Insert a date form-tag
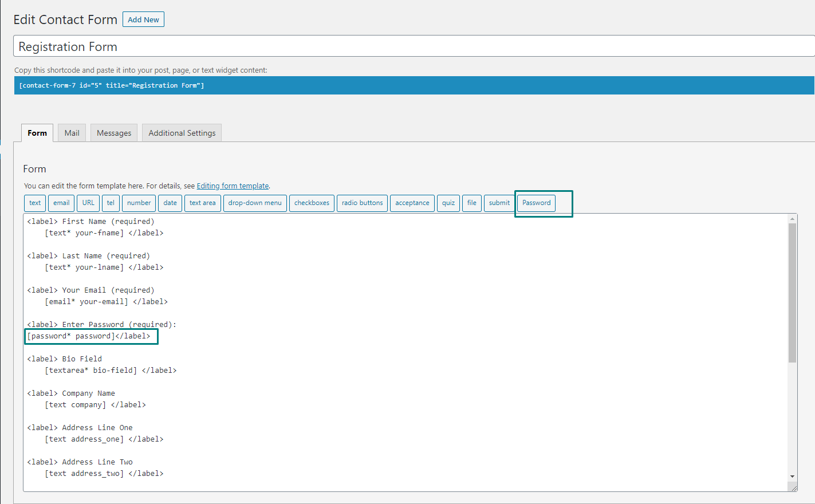This screenshot has width=815, height=504. click(x=170, y=203)
